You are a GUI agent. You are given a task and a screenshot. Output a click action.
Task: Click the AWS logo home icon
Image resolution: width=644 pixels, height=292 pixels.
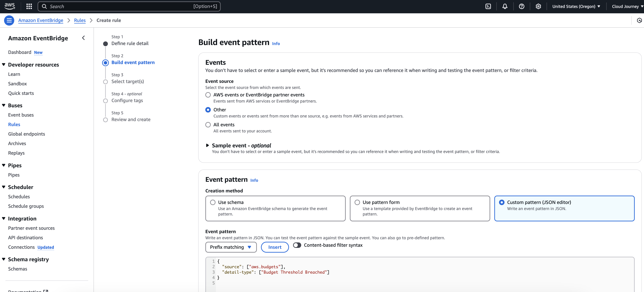click(9, 6)
